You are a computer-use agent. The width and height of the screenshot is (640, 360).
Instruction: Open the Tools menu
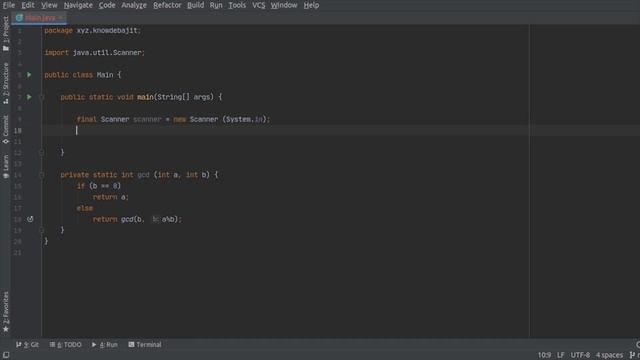tap(237, 5)
